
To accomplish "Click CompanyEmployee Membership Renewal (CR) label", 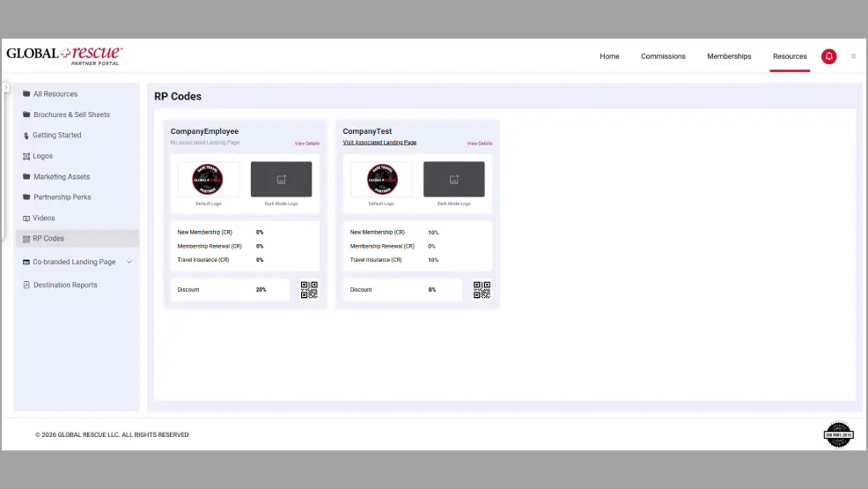I will click(x=210, y=246).
